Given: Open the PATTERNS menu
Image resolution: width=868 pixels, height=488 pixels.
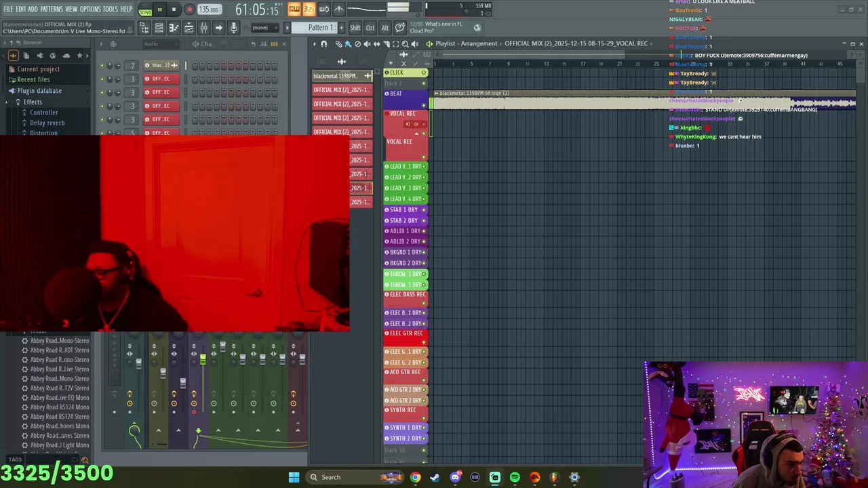Looking at the screenshot, I should tap(52, 9).
